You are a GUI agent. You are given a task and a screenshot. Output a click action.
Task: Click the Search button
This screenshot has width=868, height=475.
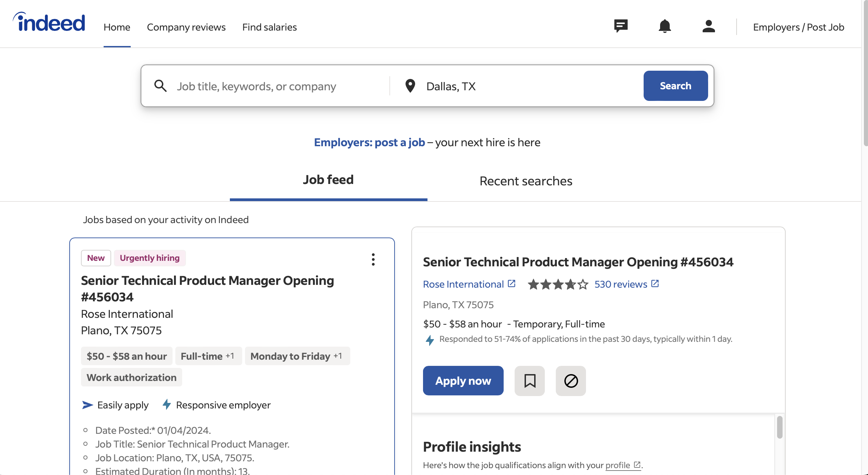[676, 86]
